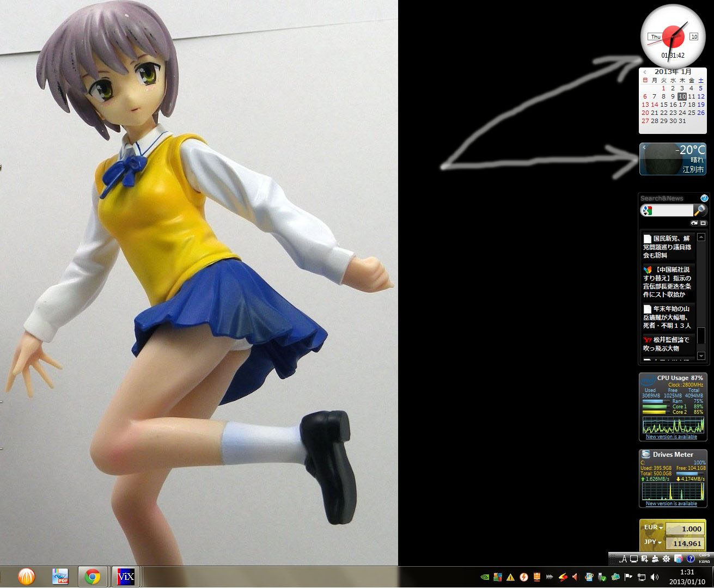Click the Search&News window size icon

(x=703, y=223)
